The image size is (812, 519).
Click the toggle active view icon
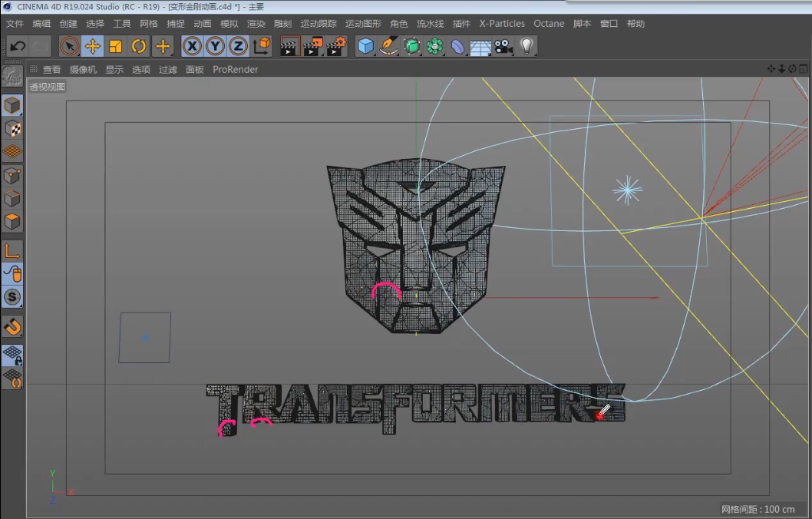[x=804, y=69]
